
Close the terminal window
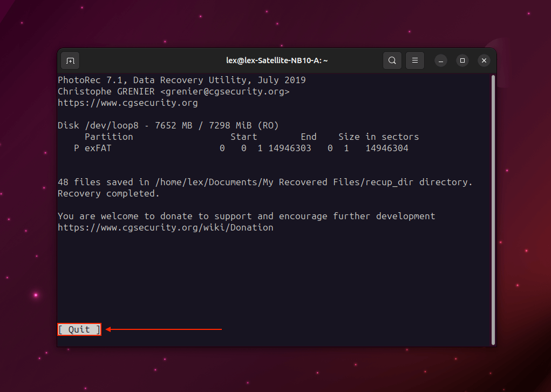484,60
